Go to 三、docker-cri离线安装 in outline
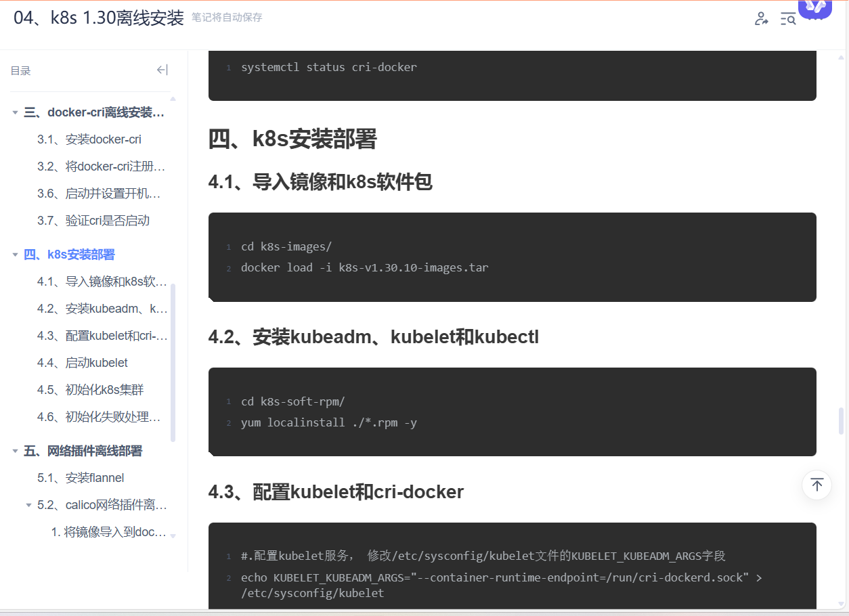The height and width of the screenshot is (616, 849). coord(94,112)
